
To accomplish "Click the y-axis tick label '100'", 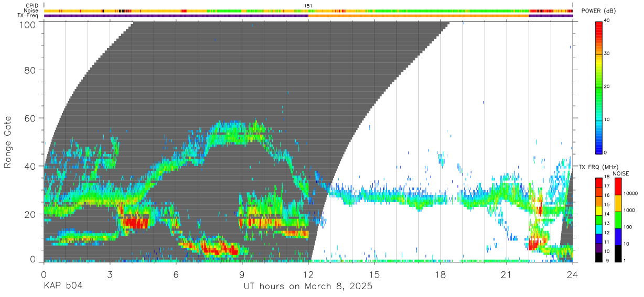I will 27,25.
